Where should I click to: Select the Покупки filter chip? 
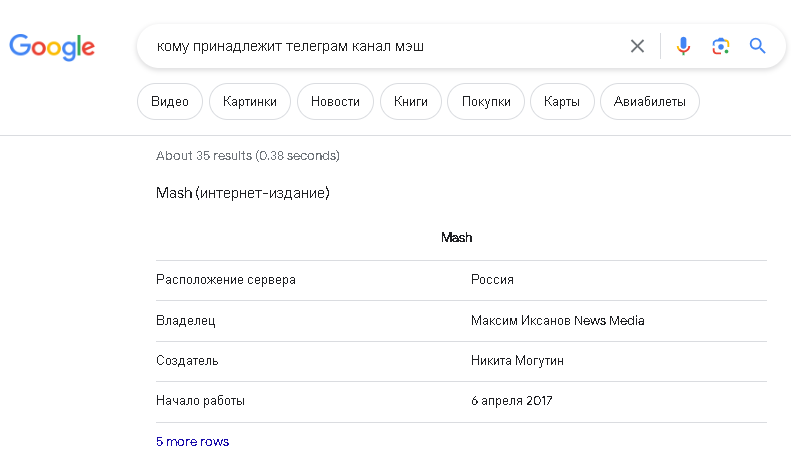pos(486,101)
